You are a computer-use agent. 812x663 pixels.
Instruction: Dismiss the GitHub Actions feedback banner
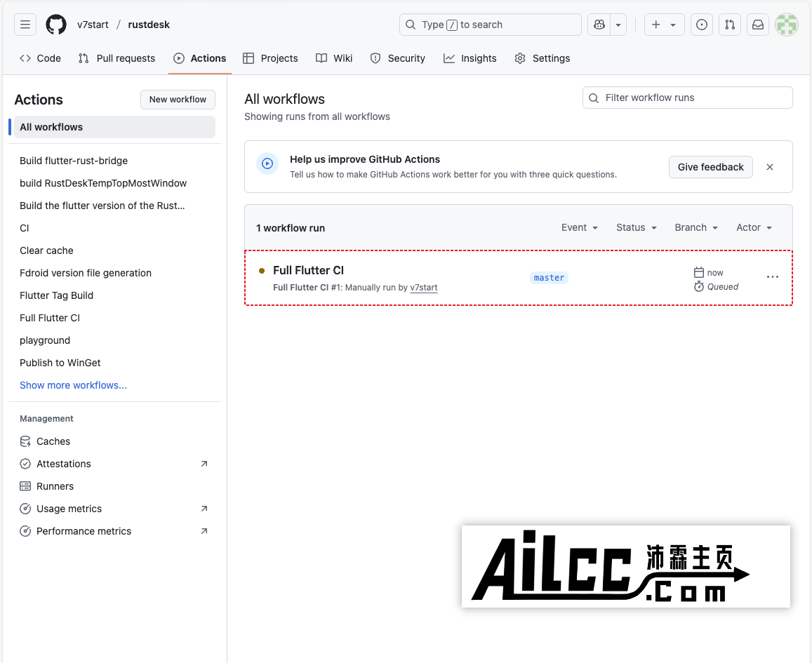tap(770, 167)
